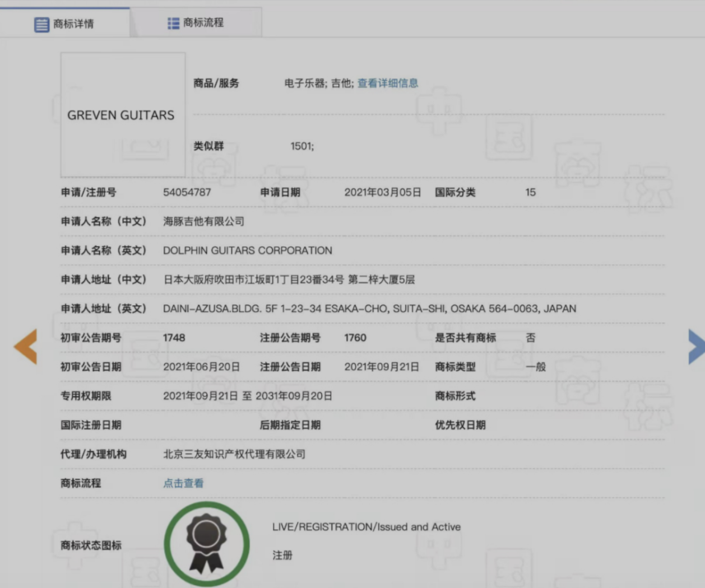Click the 商标类型 field label
Viewport: 705px width, 588px height.
coord(455,367)
